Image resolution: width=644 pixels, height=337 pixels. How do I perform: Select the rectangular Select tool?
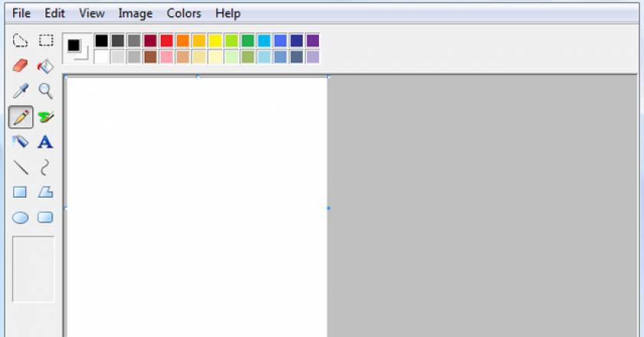46,41
